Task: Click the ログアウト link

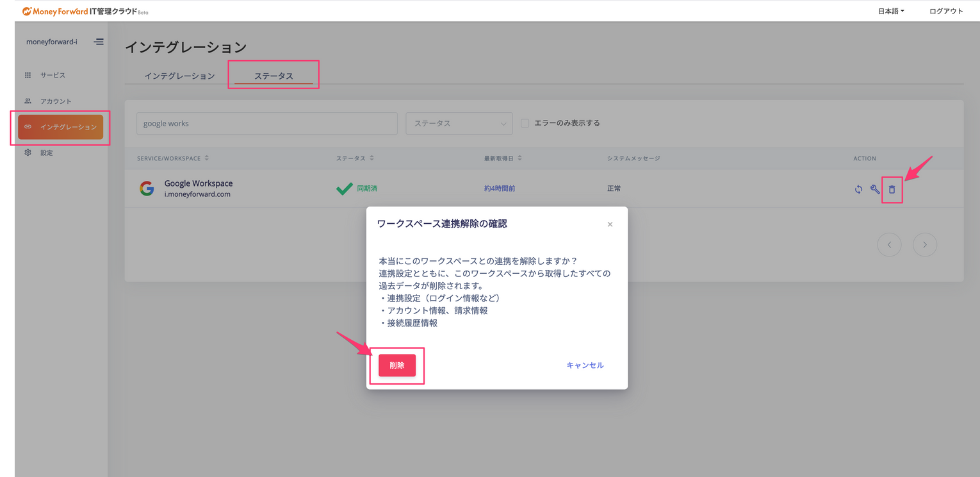Action: coord(946,11)
